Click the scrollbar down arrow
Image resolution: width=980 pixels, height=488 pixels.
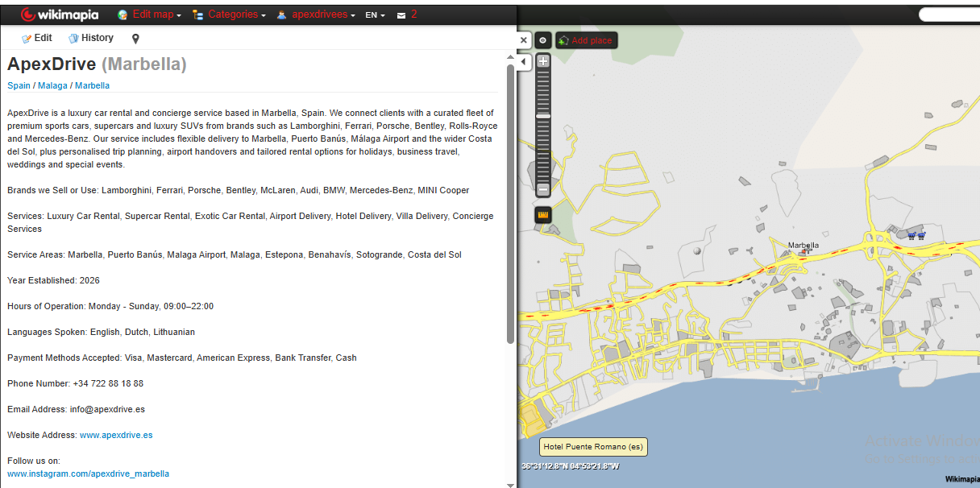pos(510,484)
